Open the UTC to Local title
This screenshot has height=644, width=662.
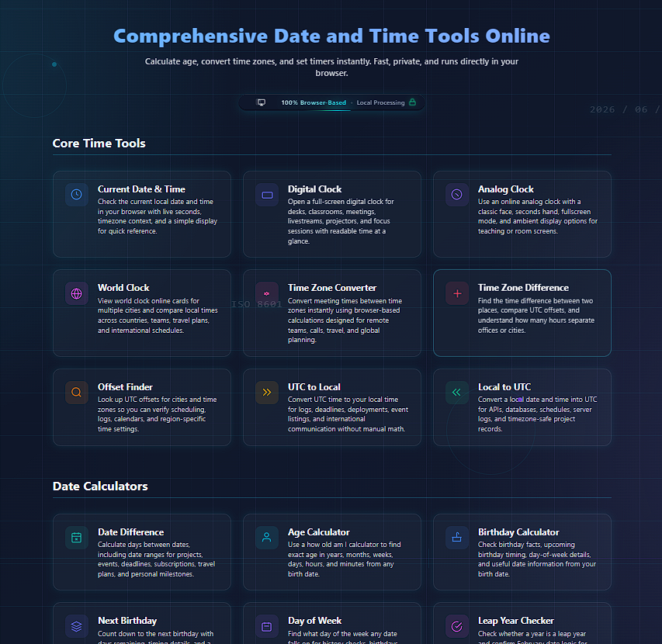point(314,387)
